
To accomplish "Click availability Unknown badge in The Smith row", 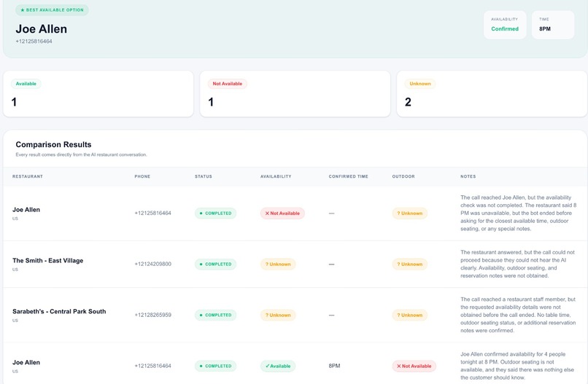I will (x=278, y=264).
